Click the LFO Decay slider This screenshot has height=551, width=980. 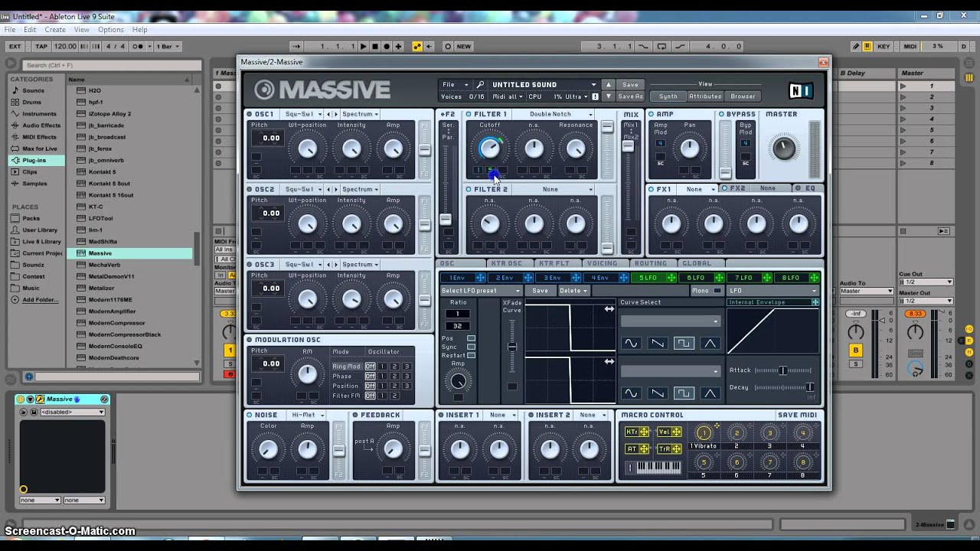click(x=782, y=387)
